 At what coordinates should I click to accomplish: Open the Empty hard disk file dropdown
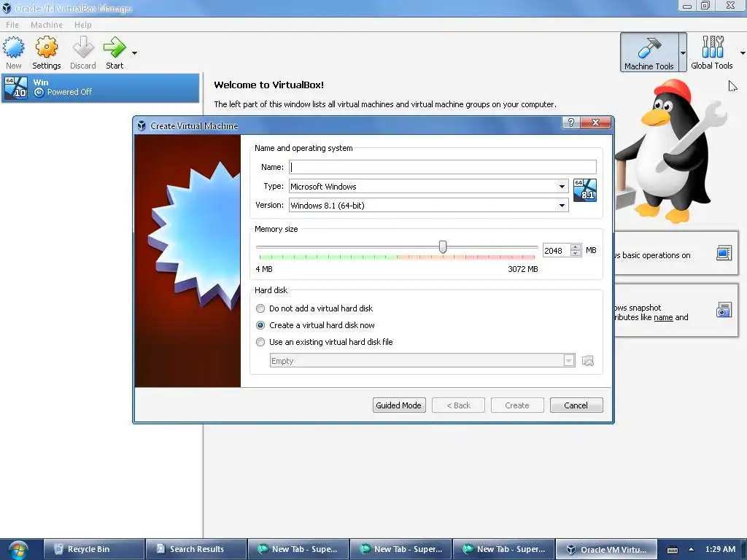(x=422, y=360)
